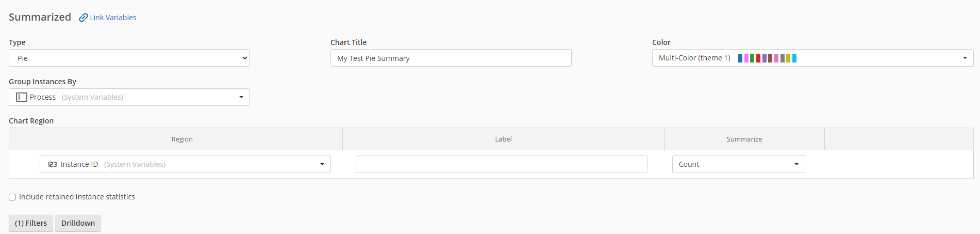Viewport: 980px width, 234px height.
Task: Expand the Region Instance ID dropdown
Action: [185, 164]
